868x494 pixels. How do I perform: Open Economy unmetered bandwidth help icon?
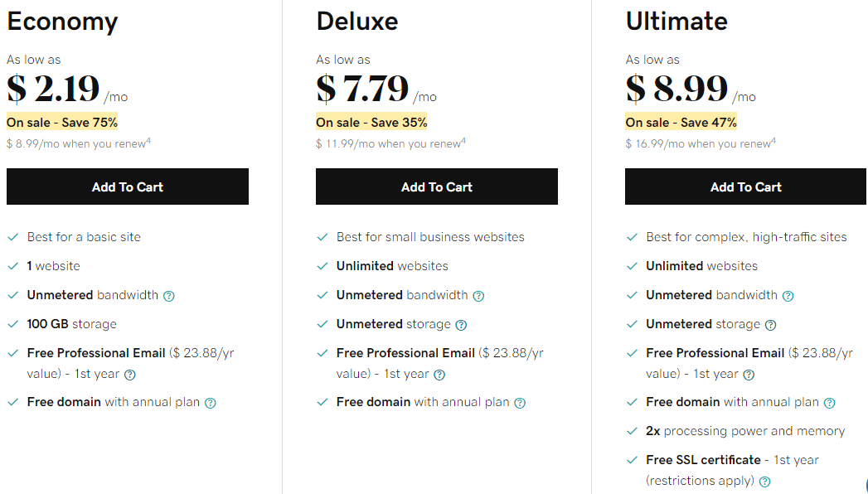pyautogui.click(x=169, y=296)
